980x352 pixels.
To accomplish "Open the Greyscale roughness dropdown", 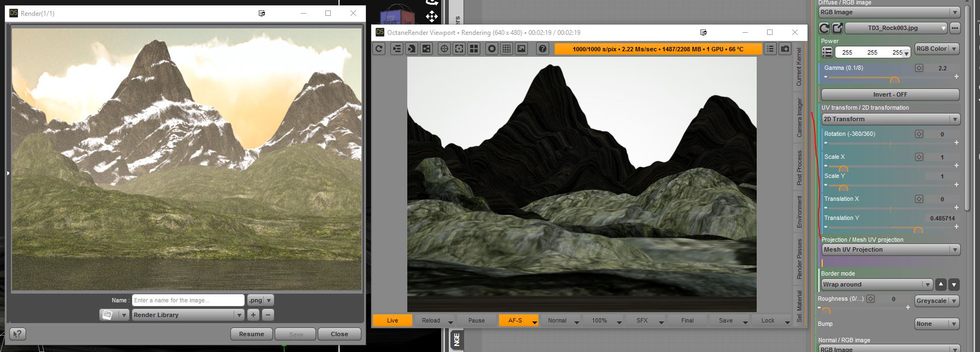I will [x=937, y=301].
